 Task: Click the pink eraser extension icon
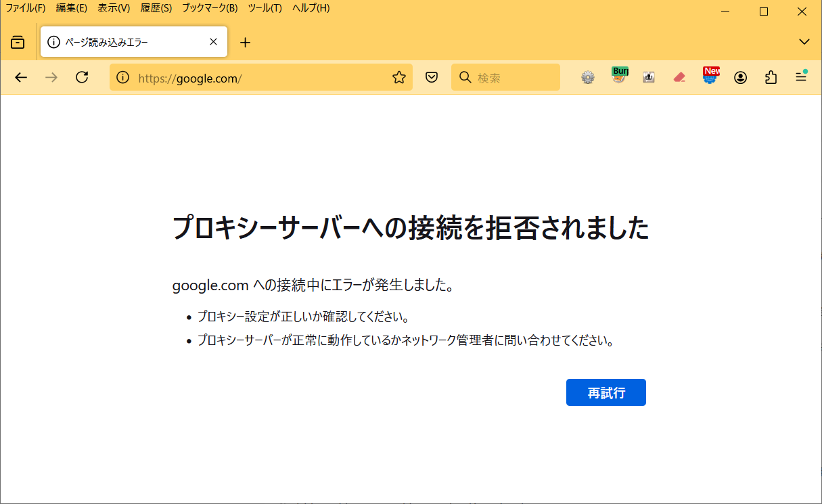[680, 78]
